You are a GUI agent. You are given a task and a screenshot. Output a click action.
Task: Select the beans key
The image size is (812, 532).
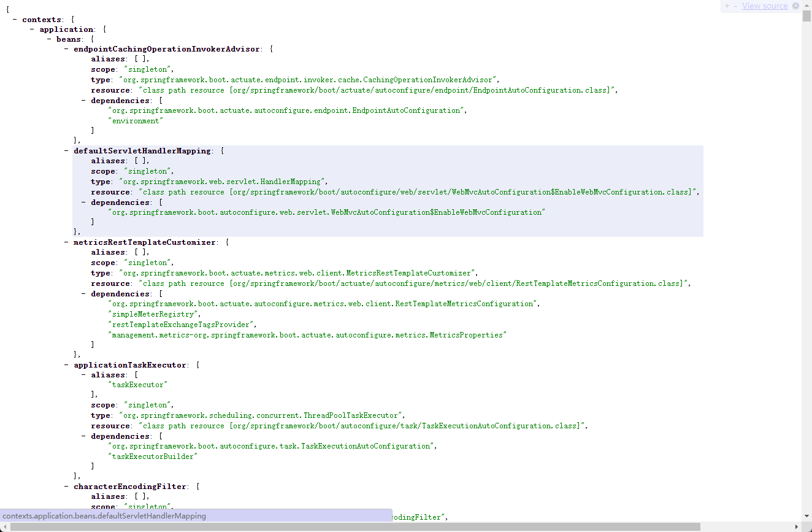point(69,39)
